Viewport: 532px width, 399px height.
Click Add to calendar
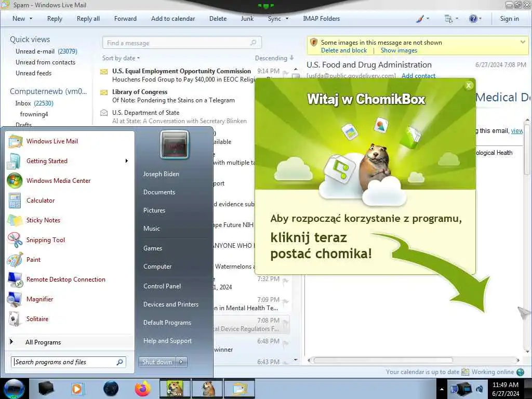[x=173, y=19]
